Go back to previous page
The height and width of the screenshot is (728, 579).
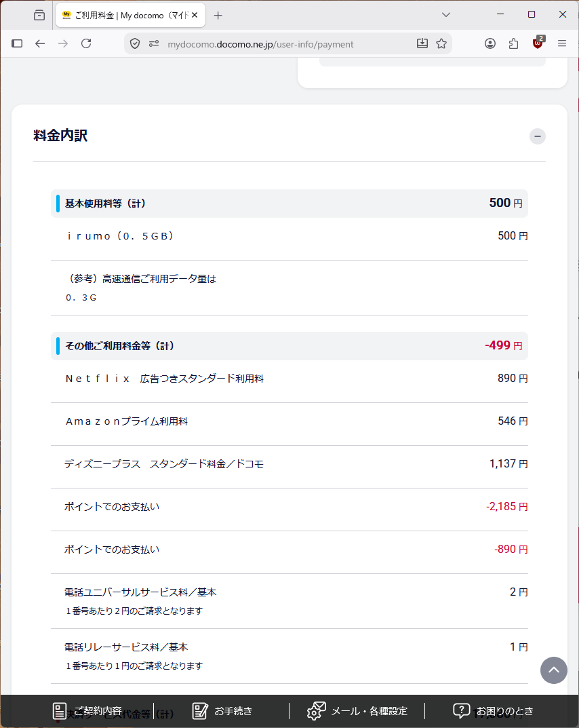click(x=41, y=43)
